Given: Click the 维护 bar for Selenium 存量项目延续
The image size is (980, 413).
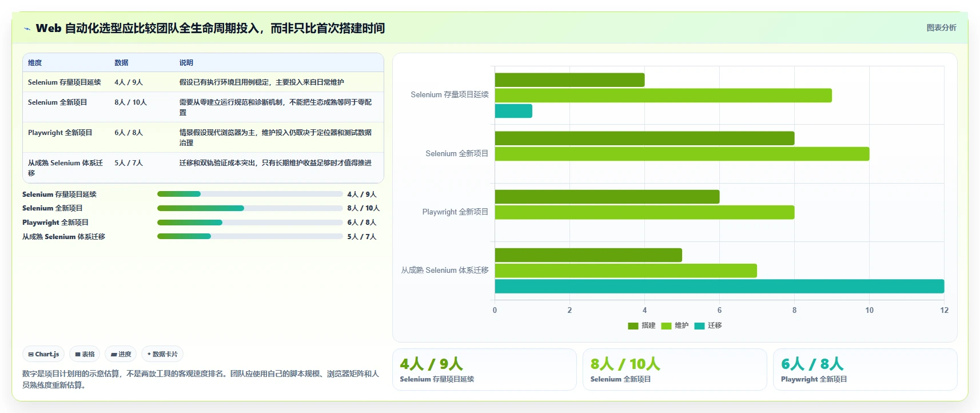Looking at the screenshot, I should click(663, 96).
